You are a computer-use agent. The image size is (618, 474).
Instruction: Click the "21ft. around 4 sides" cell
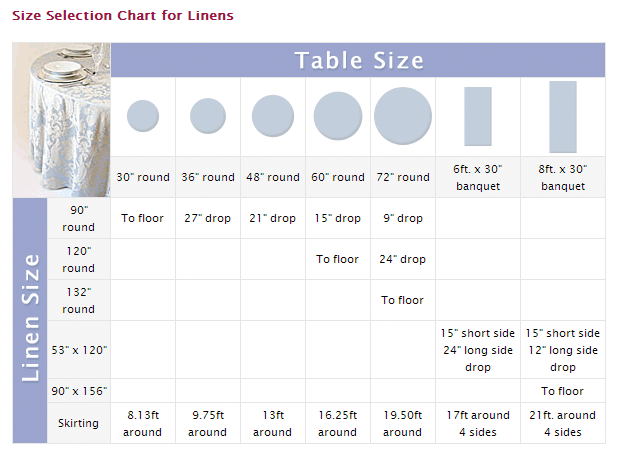pyautogui.click(x=563, y=423)
